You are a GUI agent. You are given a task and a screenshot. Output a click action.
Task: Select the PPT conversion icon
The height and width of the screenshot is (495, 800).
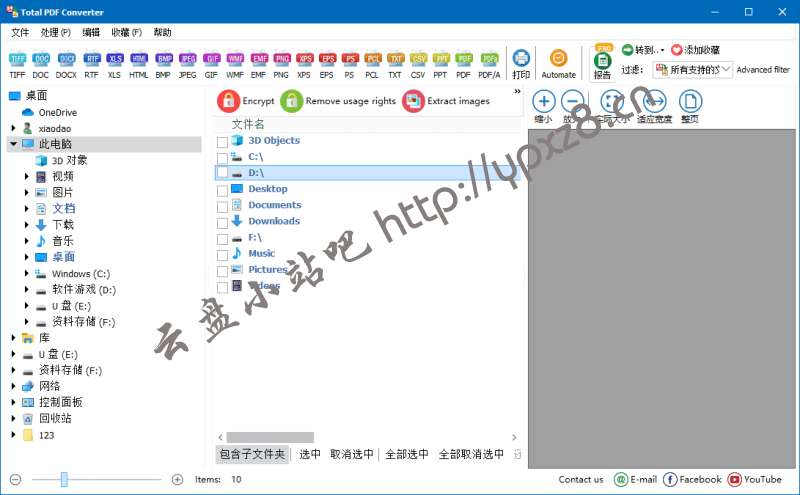440,65
